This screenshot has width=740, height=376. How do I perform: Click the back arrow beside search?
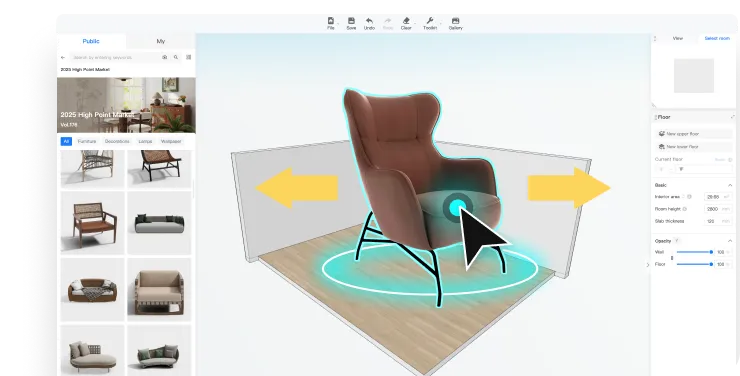(x=63, y=57)
